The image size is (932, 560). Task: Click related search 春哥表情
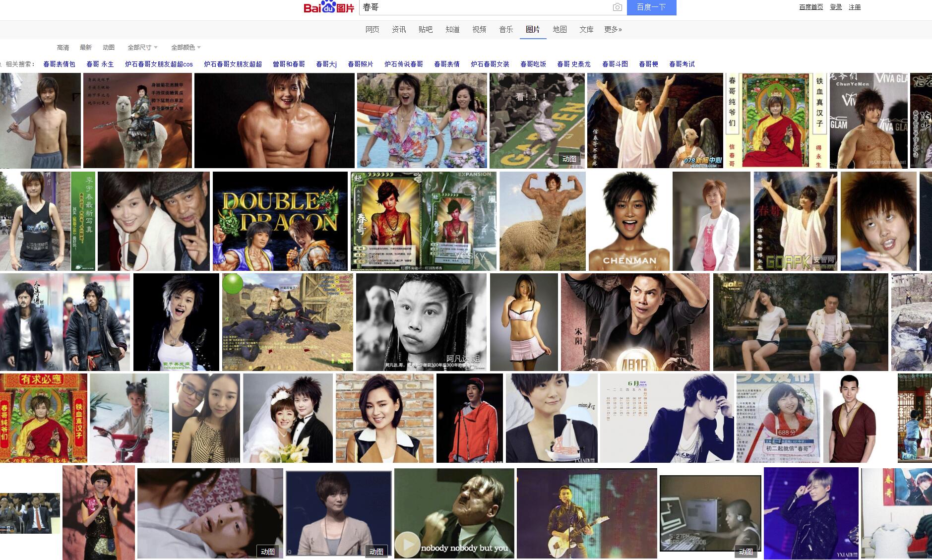(x=447, y=64)
